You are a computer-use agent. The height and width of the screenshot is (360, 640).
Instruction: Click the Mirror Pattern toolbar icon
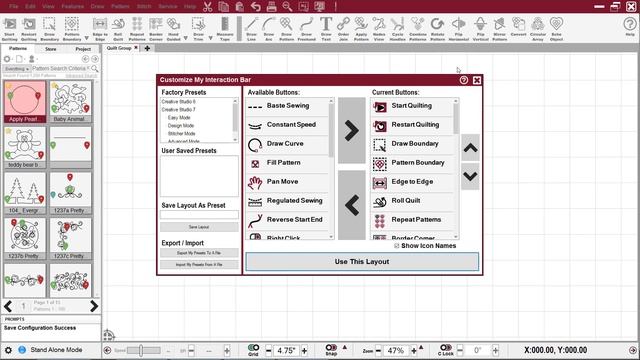pyautogui.click(x=499, y=29)
